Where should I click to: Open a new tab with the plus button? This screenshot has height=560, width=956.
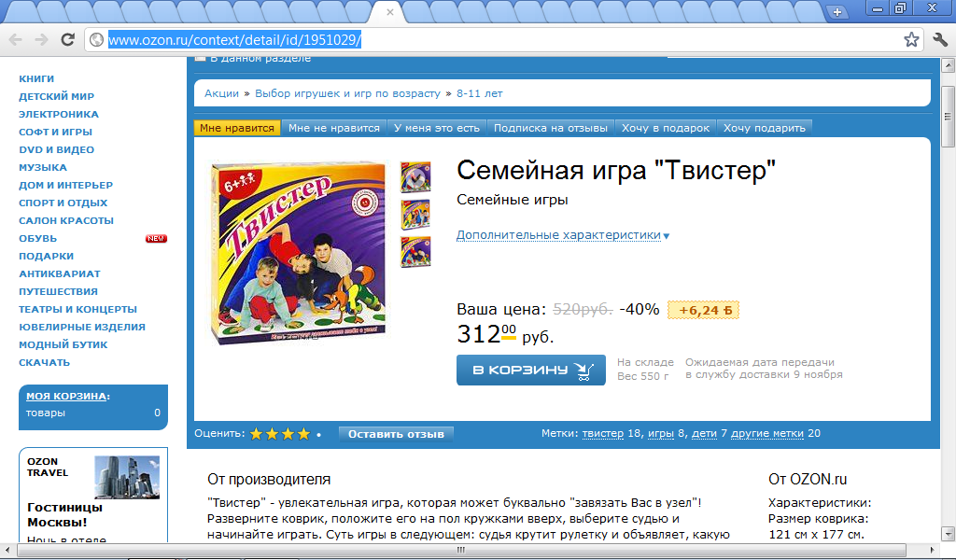click(837, 11)
